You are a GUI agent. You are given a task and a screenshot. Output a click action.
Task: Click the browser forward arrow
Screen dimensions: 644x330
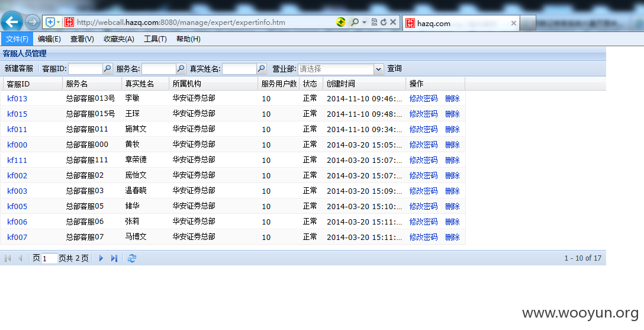point(33,22)
